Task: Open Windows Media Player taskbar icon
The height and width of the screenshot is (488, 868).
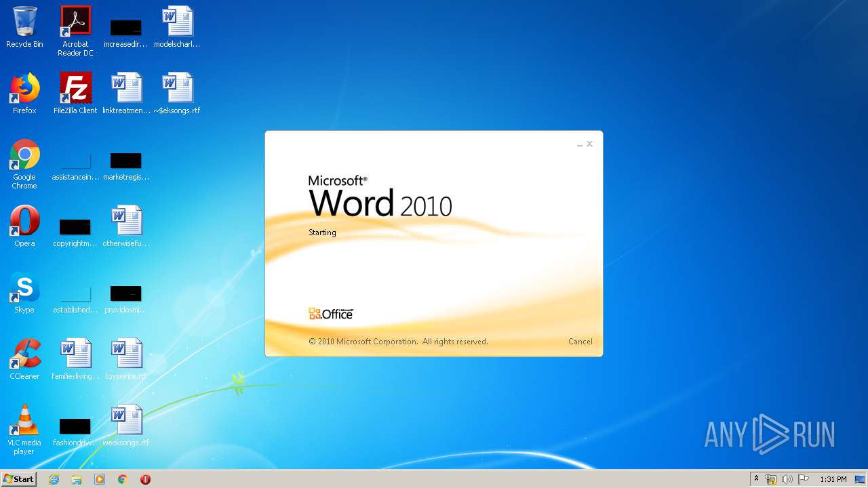Action: coord(100,479)
